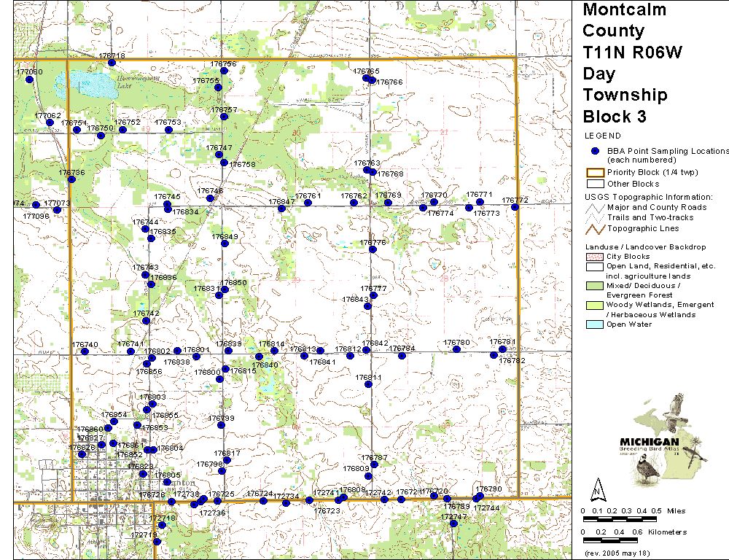
Task: Click the Priority Block legend box
Action: coord(596,173)
